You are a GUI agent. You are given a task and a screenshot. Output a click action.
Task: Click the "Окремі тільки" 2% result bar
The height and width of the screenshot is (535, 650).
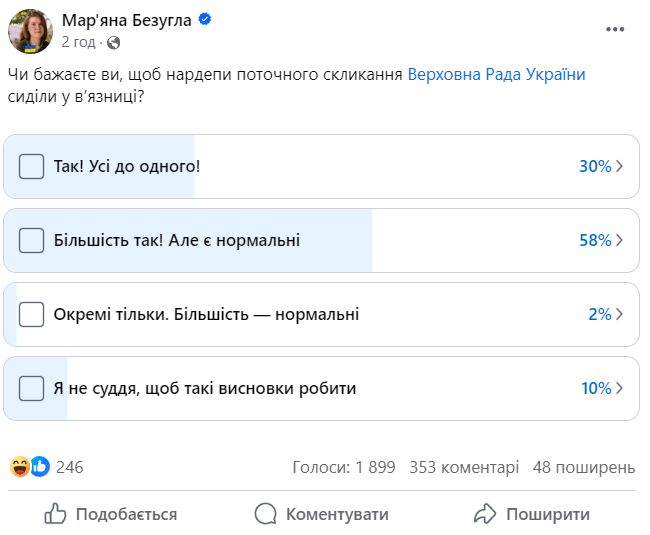coord(320,314)
